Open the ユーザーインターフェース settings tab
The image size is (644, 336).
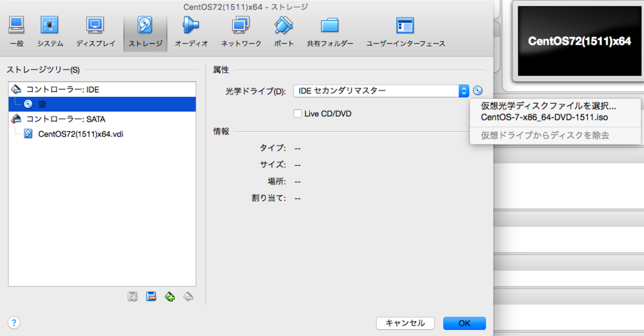[406, 32]
